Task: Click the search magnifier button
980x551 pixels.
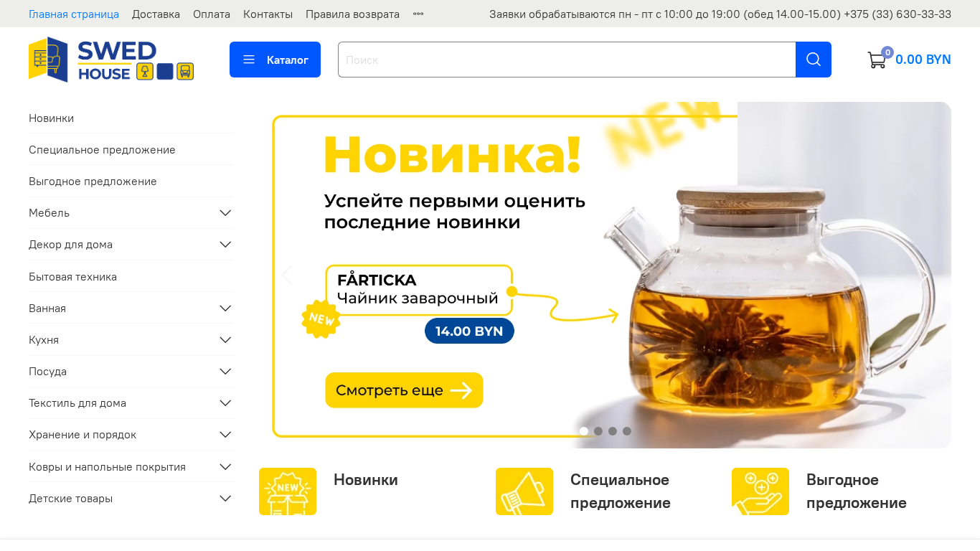Action: click(814, 60)
